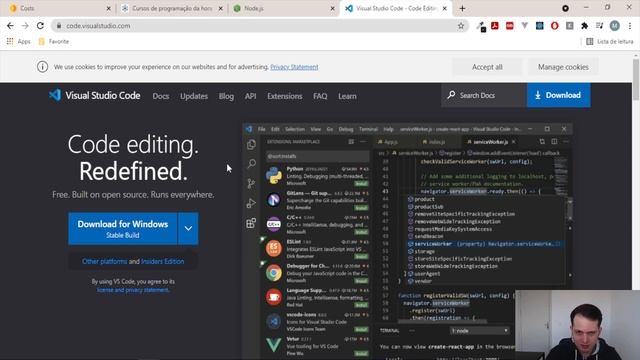Open the API navigation item
The width and height of the screenshot is (640, 360).
251,96
